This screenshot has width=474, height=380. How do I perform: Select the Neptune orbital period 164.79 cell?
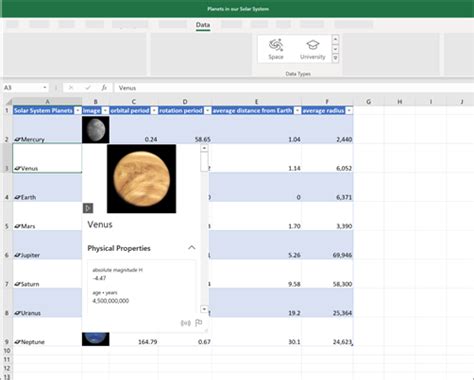pos(134,339)
